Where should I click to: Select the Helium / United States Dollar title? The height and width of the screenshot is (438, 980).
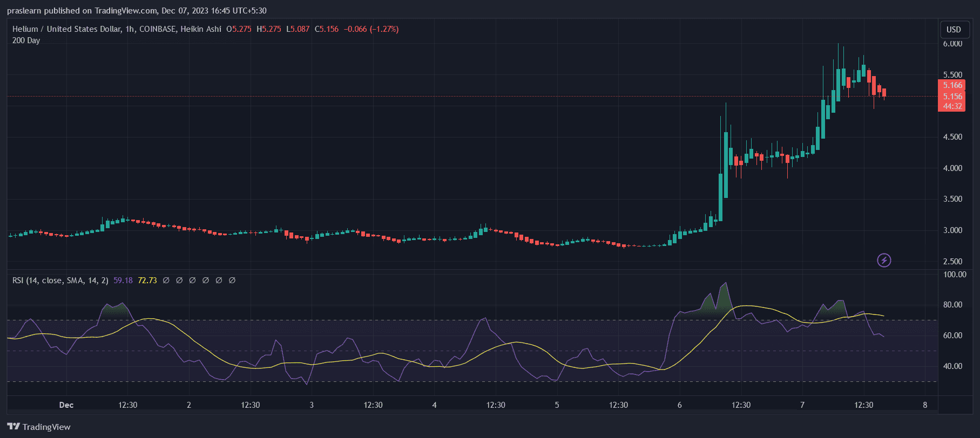66,29
